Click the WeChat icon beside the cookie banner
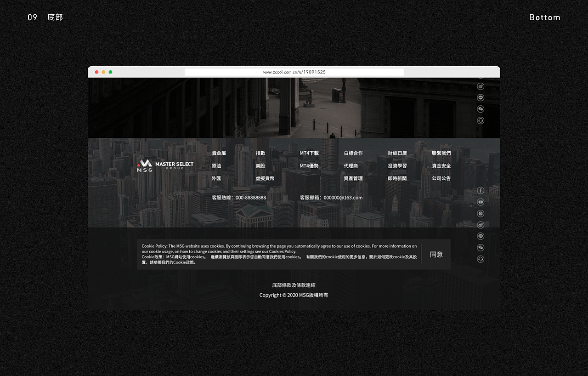This screenshot has width=588, height=376. click(x=481, y=248)
